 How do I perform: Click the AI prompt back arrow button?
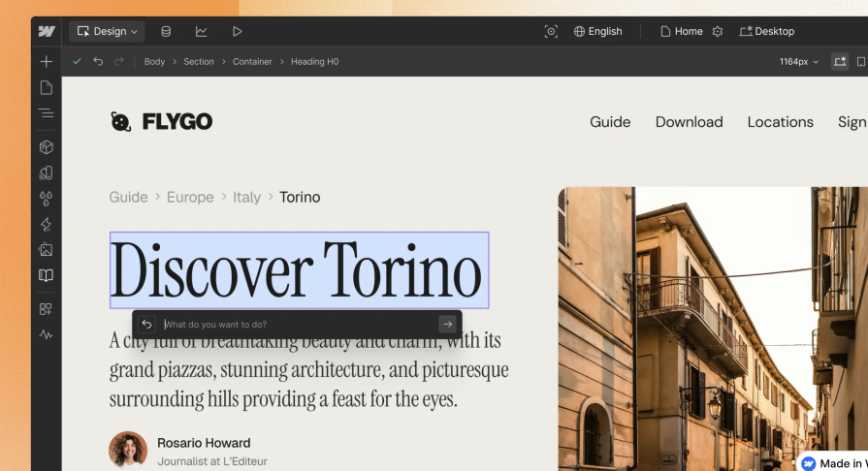click(x=146, y=325)
